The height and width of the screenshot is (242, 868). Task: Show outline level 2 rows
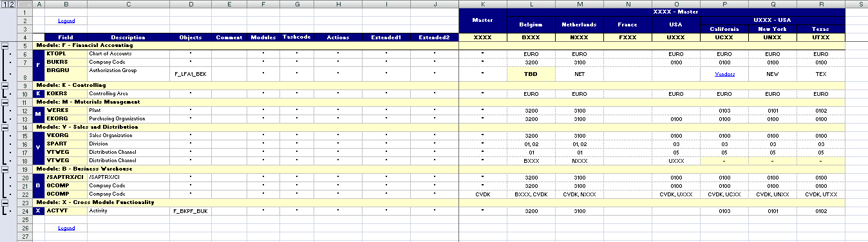point(12,5)
